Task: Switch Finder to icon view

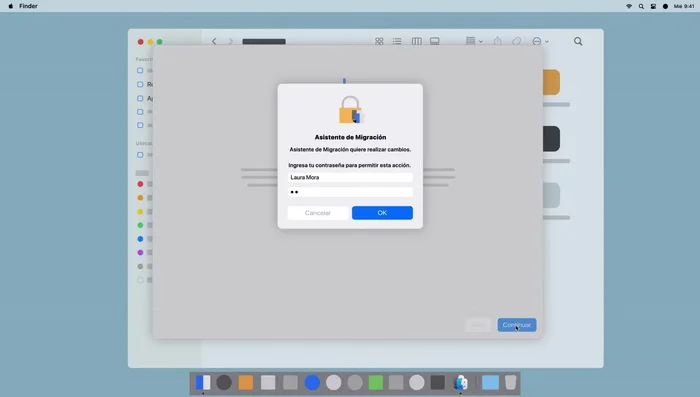Action: (x=379, y=41)
